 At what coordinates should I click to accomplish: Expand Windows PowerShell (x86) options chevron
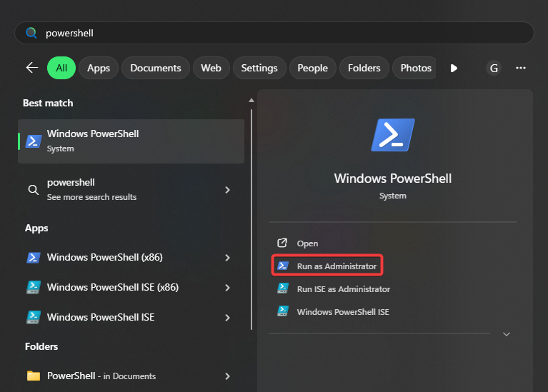point(227,258)
